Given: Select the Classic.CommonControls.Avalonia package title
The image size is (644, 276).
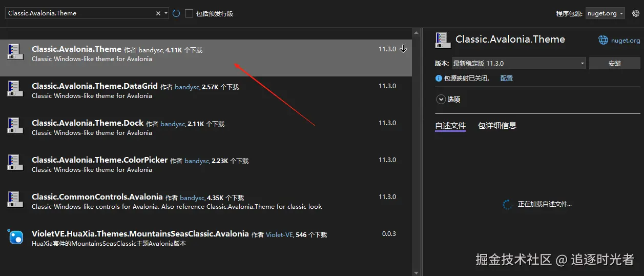Looking at the screenshot, I should [x=97, y=197].
